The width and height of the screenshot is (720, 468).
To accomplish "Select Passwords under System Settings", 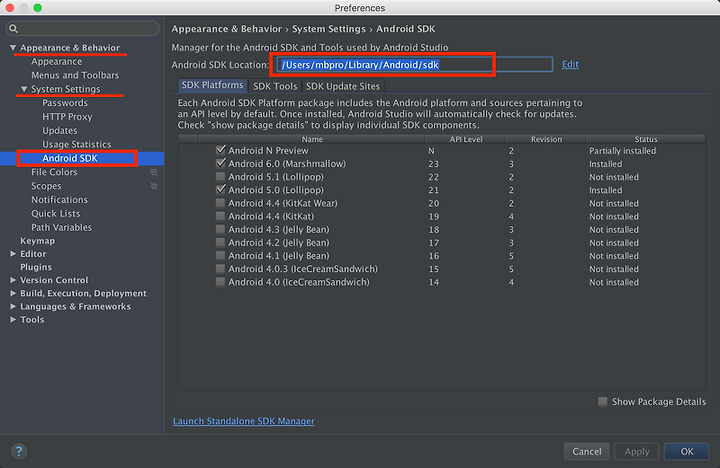I will pyautogui.click(x=65, y=103).
